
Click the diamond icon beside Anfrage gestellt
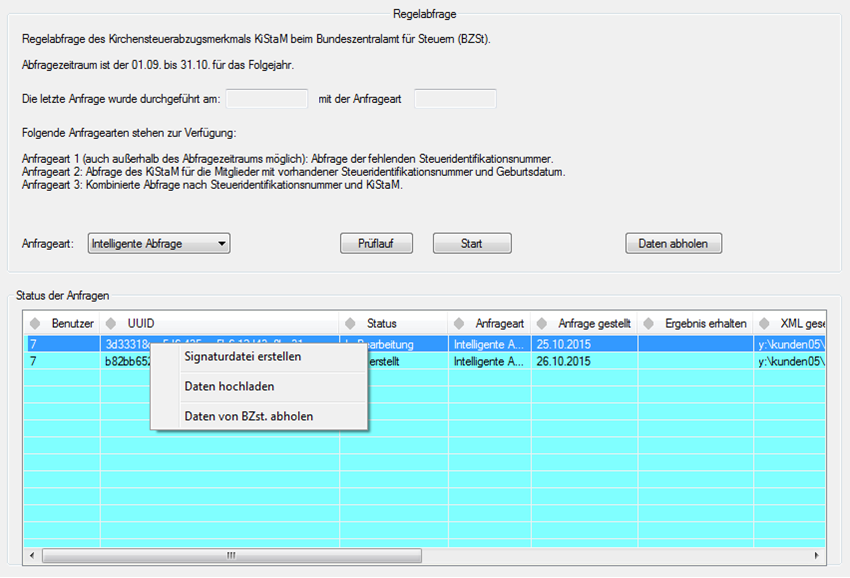coord(542,323)
